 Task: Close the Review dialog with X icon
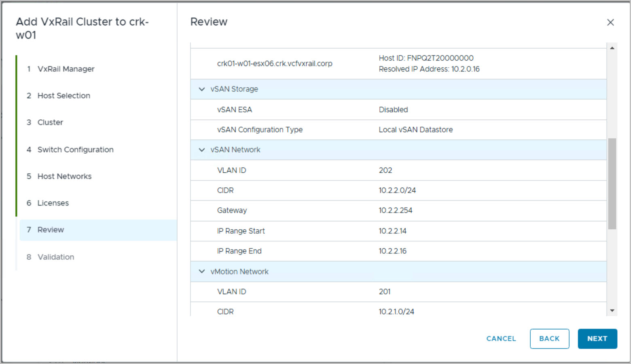pos(610,22)
